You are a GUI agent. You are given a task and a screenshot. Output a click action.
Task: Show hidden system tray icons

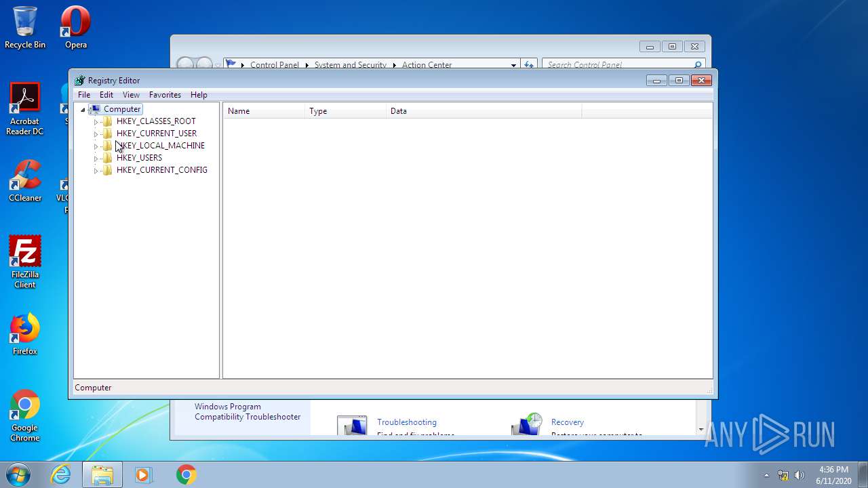766,475
